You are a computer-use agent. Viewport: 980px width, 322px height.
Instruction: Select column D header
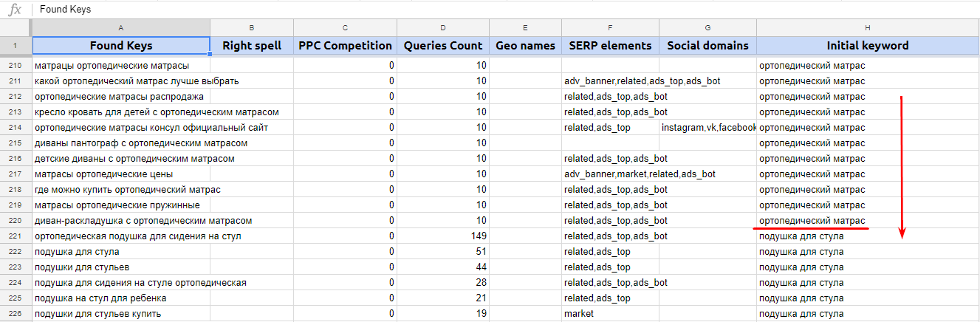click(443, 27)
